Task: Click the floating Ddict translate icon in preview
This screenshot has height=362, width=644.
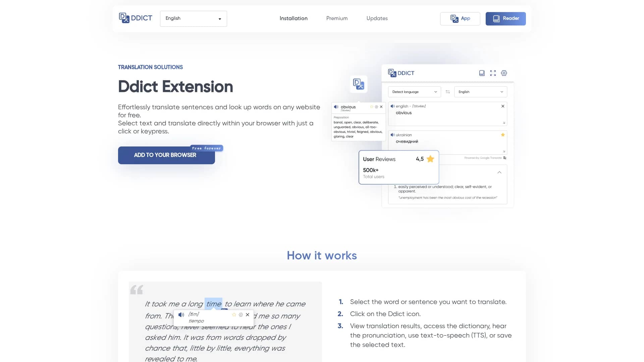Action: (x=359, y=84)
